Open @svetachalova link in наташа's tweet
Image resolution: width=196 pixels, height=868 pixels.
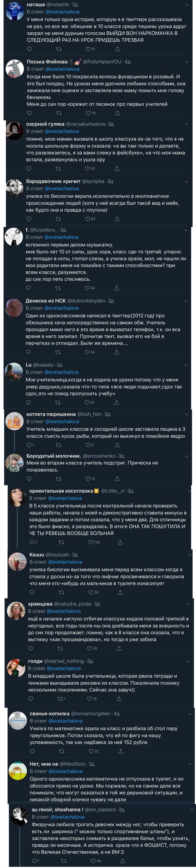tap(62, 12)
